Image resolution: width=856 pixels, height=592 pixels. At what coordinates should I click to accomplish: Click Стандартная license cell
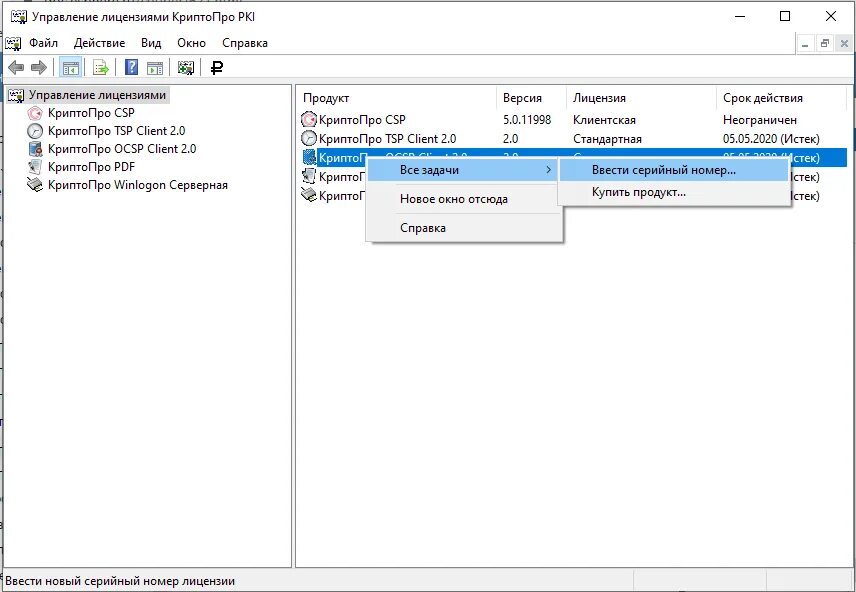607,139
